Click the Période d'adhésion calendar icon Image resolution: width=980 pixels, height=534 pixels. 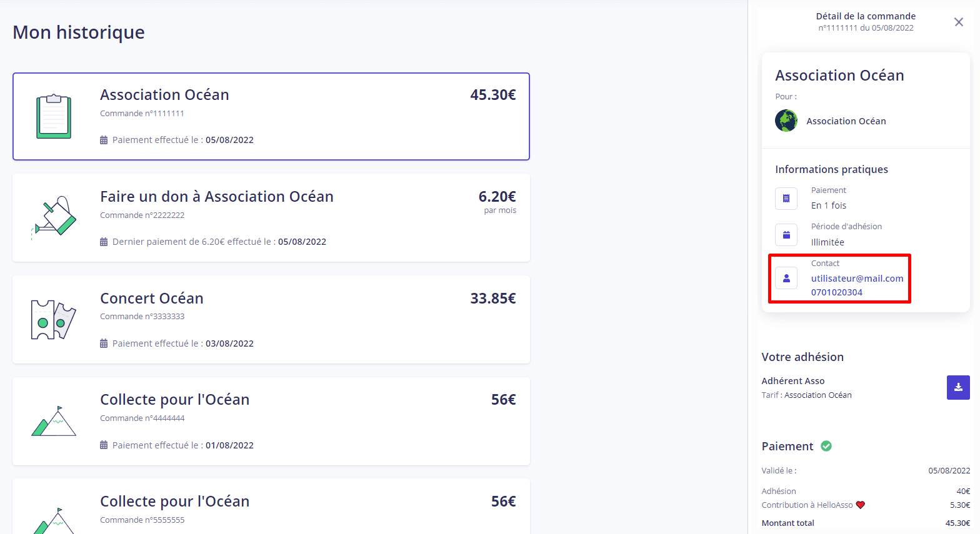786,235
